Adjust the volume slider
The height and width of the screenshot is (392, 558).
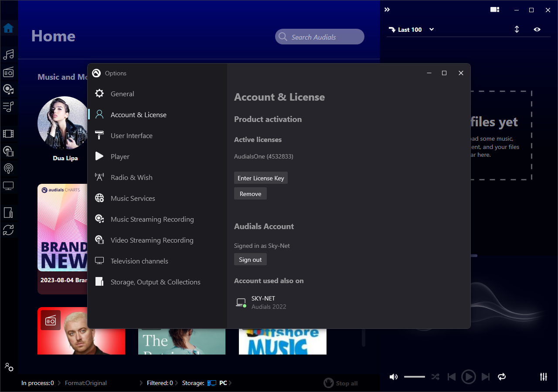click(414, 376)
